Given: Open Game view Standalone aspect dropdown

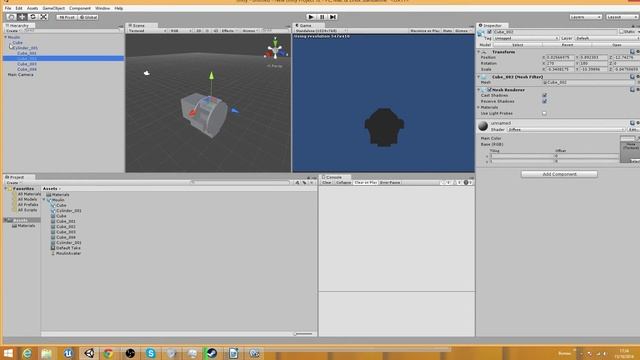Looking at the screenshot, I should pos(321,31).
